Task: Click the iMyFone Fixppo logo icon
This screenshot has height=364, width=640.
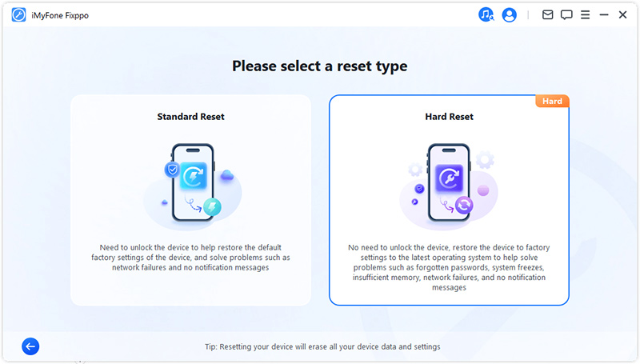Action: pyautogui.click(x=18, y=15)
